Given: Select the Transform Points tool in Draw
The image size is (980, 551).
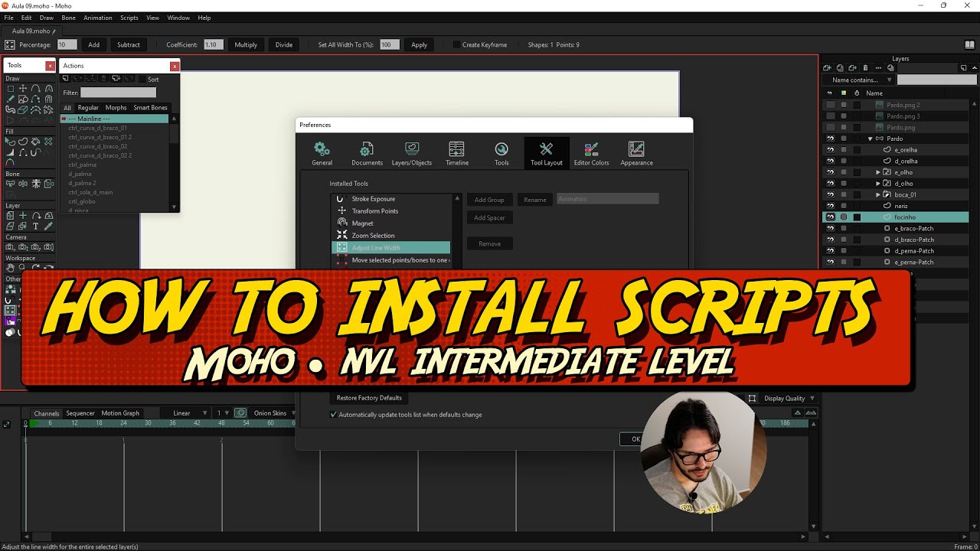Looking at the screenshot, I should coord(23,89).
